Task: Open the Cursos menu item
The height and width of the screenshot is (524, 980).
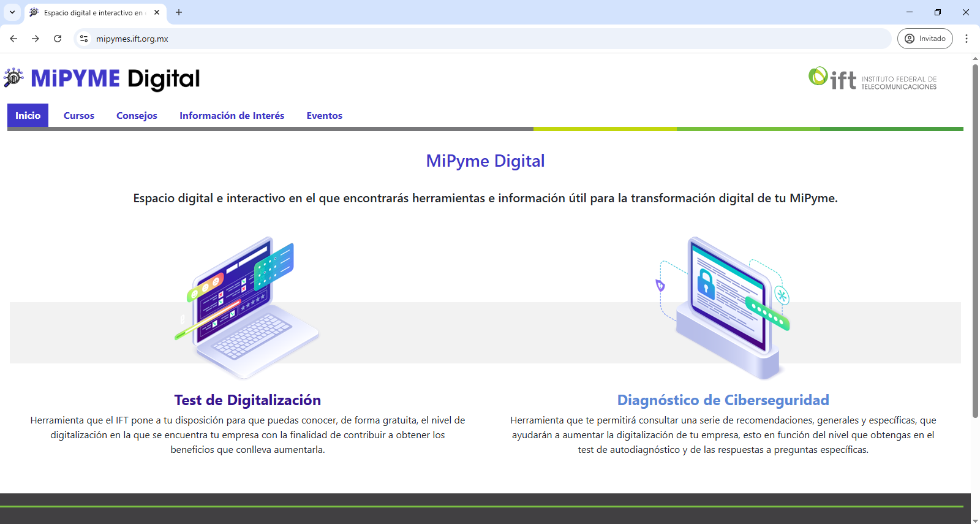Action: (79, 116)
